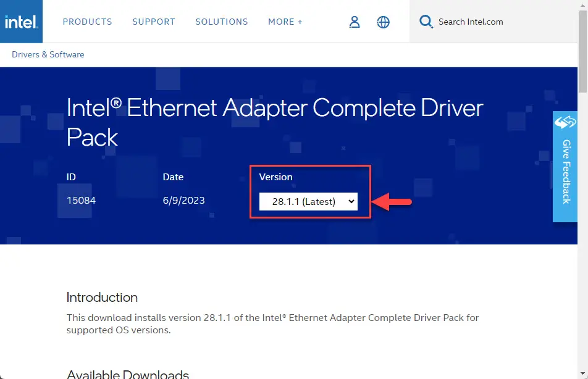Viewport: 588px width, 379px height.
Task: Select the date 6/9/2023
Action: (x=184, y=200)
